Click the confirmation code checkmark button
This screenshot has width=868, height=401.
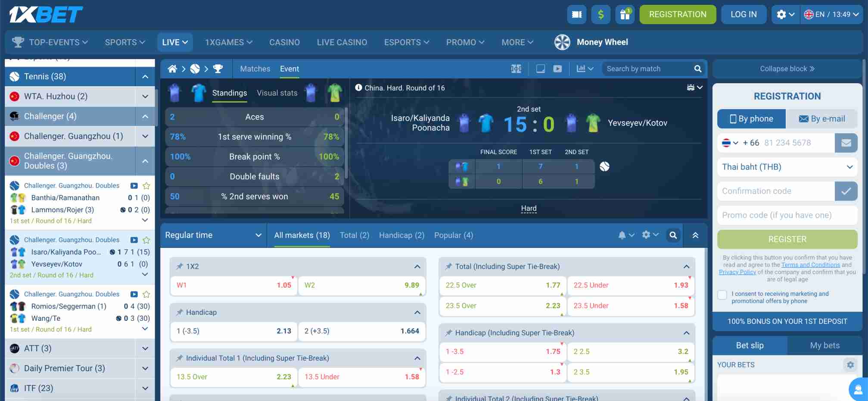point(846,191)
